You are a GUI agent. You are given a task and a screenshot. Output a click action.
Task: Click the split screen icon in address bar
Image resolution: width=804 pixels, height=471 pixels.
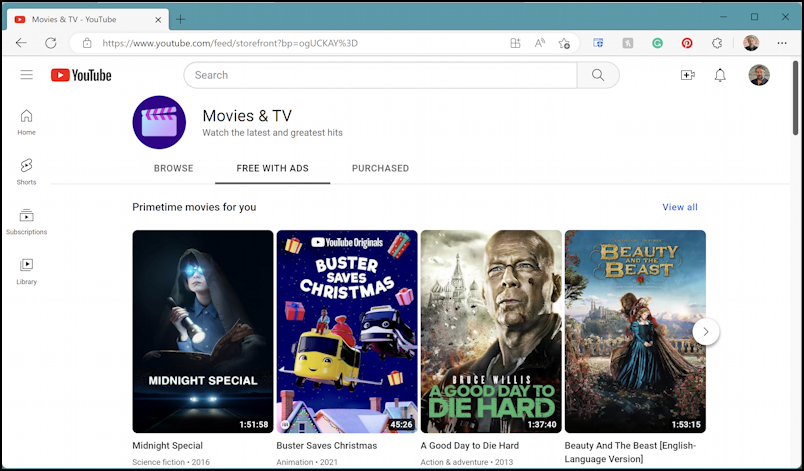[515, 43]
